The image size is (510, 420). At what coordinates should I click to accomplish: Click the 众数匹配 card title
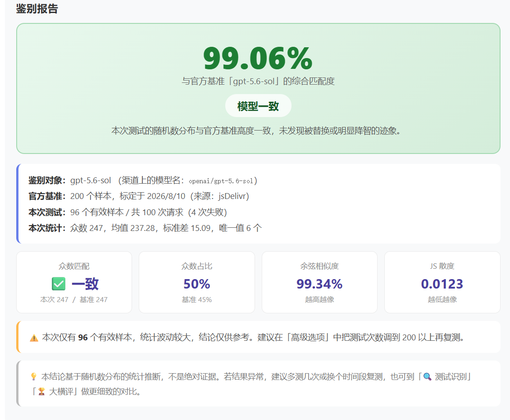pyautogui.click(x=74, y=266)
